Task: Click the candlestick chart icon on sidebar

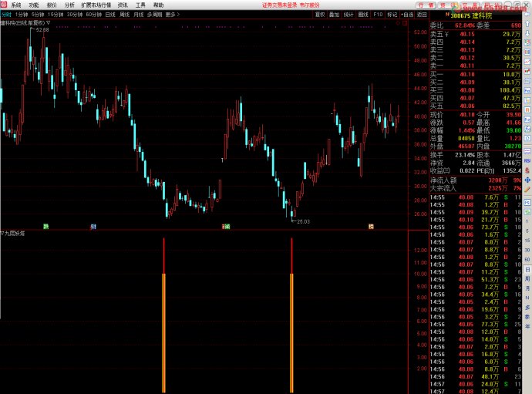Action: (527, 71)
